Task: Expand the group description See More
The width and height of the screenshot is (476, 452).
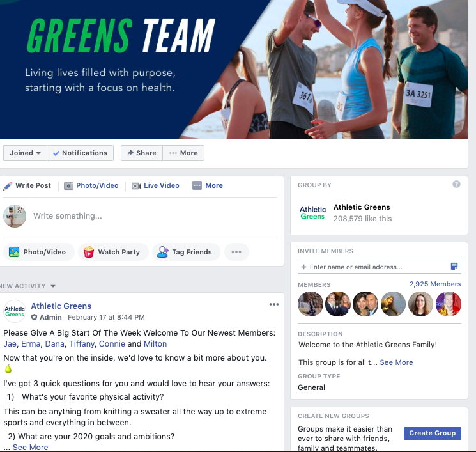Action: [x=396, y=362]
